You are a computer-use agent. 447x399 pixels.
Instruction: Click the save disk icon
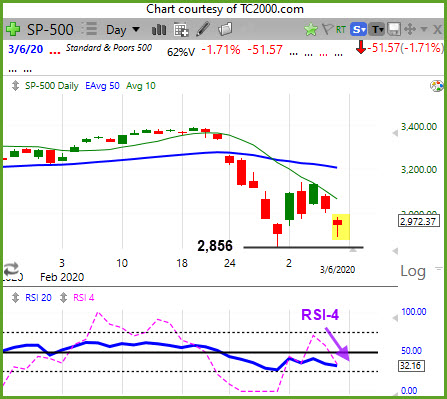(x=394, y=29)
